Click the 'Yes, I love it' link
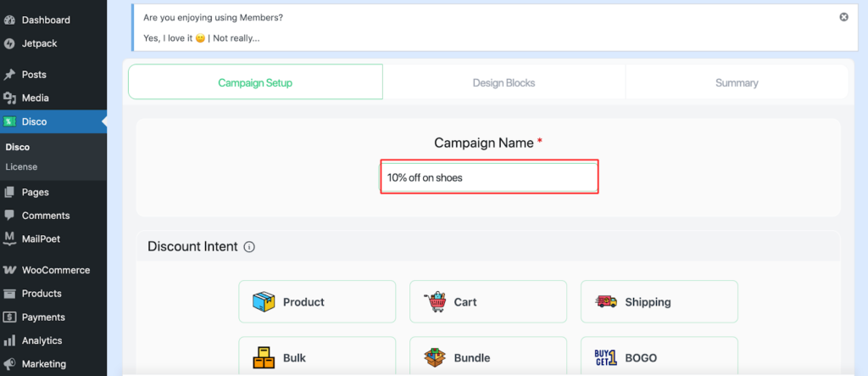This screenshot has width=868, height=376. point(174,38)
